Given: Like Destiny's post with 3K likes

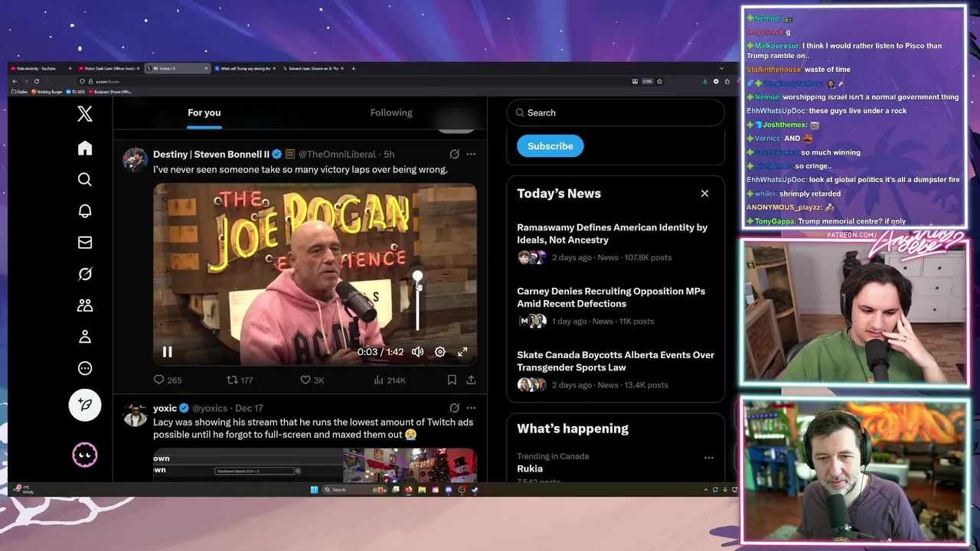Looking at the screenshot, I should coord(312,380).
